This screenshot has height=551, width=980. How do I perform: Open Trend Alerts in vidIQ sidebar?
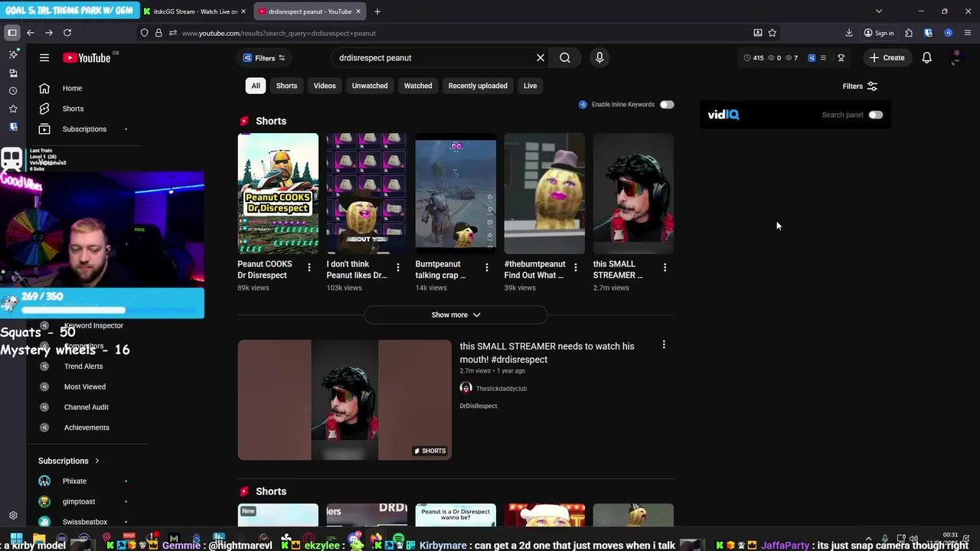pyautogui.click(x=85, y=366)
